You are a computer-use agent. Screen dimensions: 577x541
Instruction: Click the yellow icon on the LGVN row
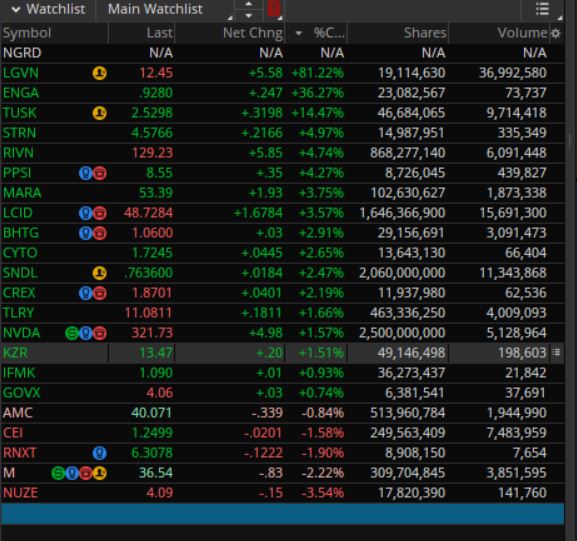click(99, 73)
